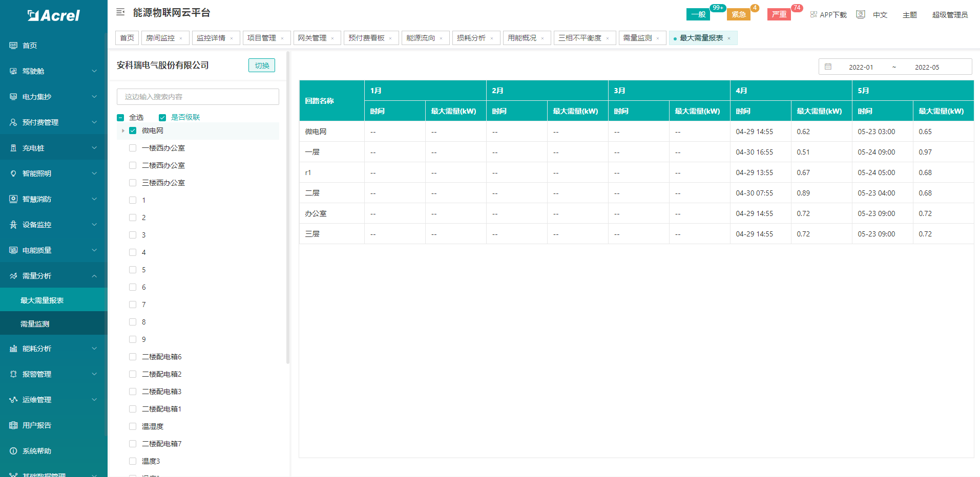Switch to the 项目管理 tab
This screenshot has height=477, width=980.
click(x=266, y=38)
